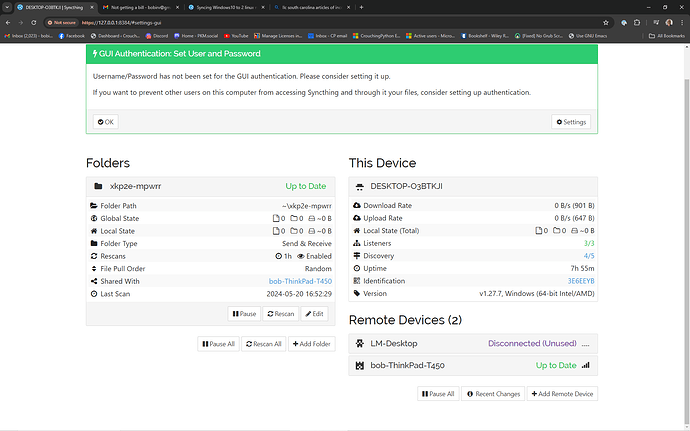Click the Discovery signpost icon
This screenshot has width=690, height=431.
pyautogui.click(x=357, y=256)
